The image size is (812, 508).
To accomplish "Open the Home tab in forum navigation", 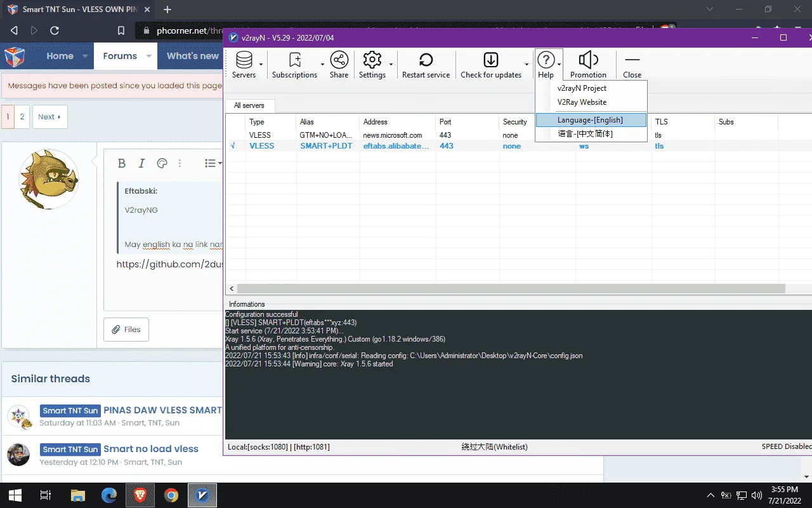I will [60, 56].
